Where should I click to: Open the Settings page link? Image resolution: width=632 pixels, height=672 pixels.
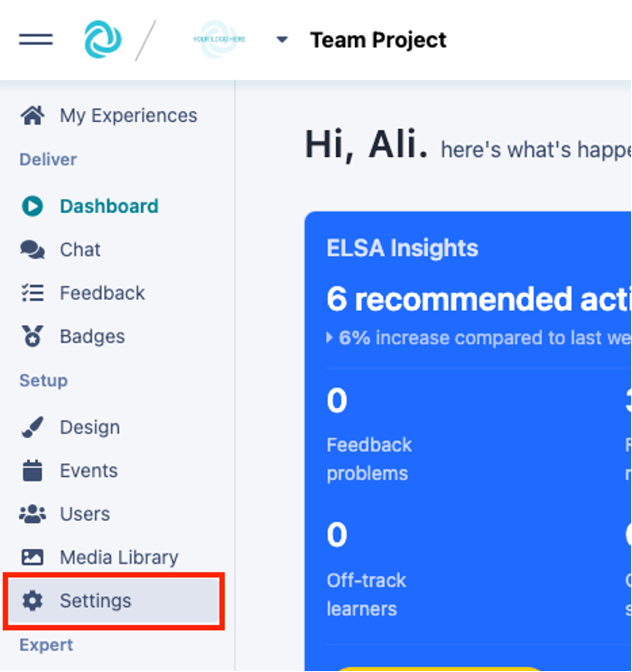point(96,601)
